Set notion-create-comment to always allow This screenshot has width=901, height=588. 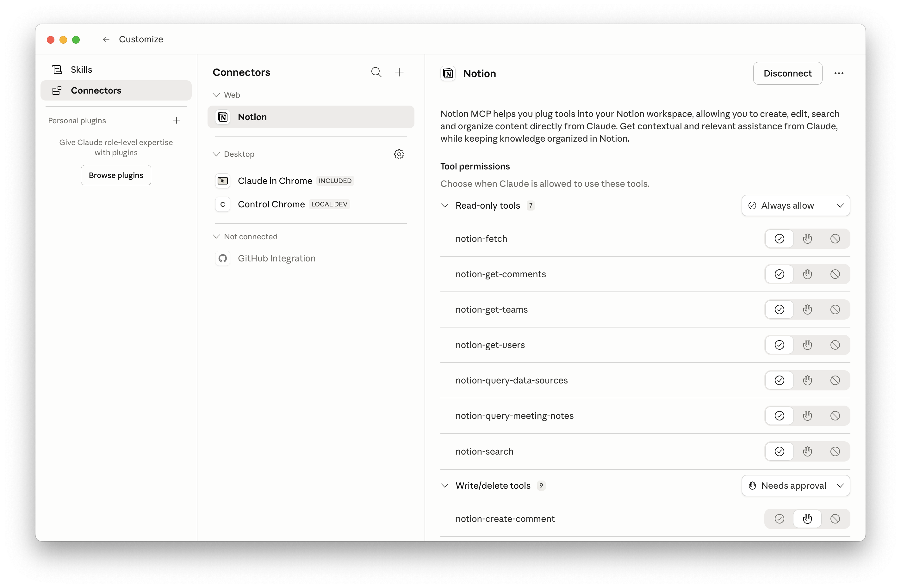click(779, 519)
